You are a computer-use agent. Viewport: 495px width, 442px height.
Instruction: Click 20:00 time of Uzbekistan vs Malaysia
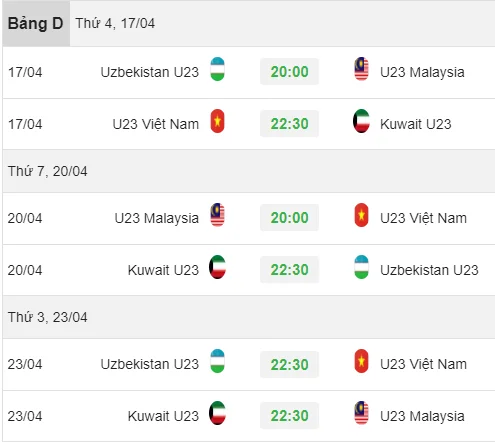(x=289, y=72)
